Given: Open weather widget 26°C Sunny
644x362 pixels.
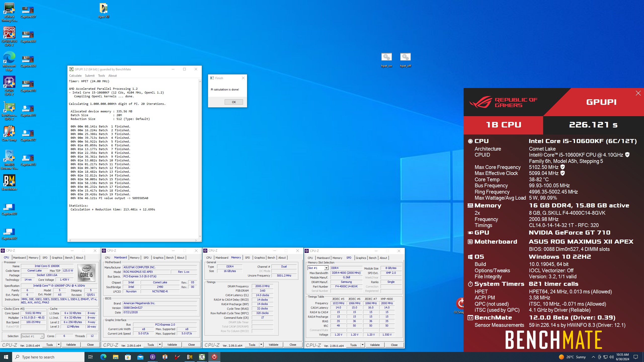Looking at the screenshot, I should coord(572,357).
